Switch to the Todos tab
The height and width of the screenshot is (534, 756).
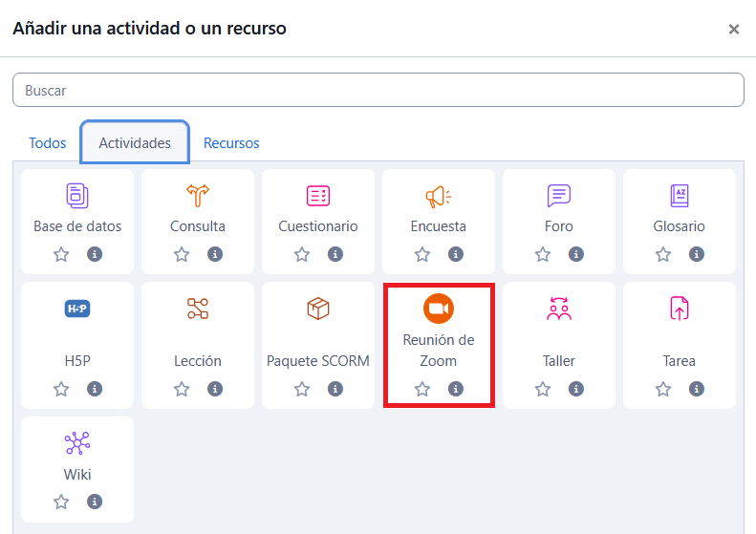tap(48, 143)
